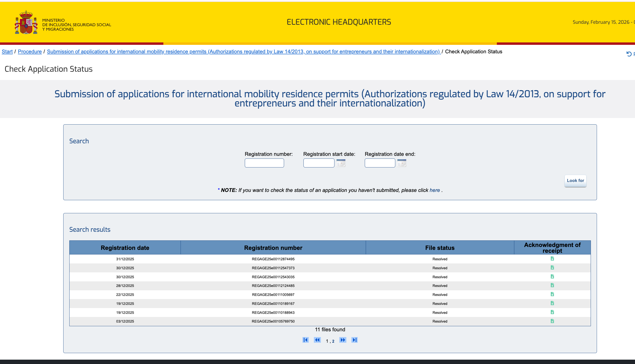Download receipt for REGAGE25e00112124485
This screenshot has height=364, width=635.
(x=552, y=285)
